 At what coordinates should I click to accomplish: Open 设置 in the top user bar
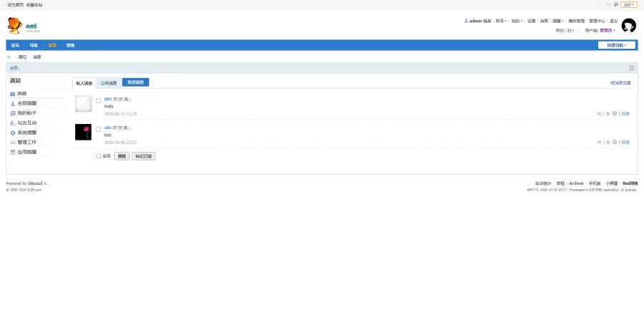pos(532,21)
